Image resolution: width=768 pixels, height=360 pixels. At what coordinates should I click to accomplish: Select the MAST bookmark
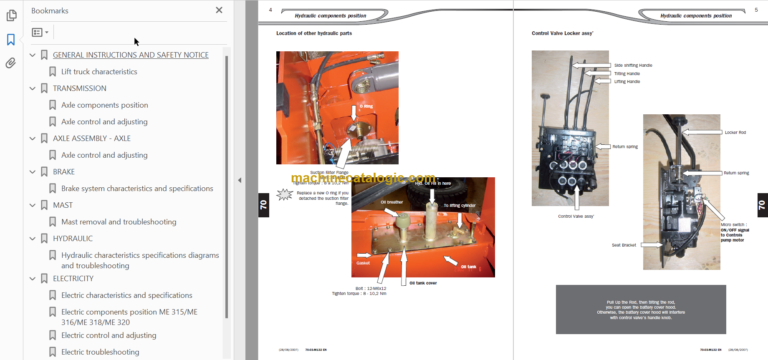point(63,205)
